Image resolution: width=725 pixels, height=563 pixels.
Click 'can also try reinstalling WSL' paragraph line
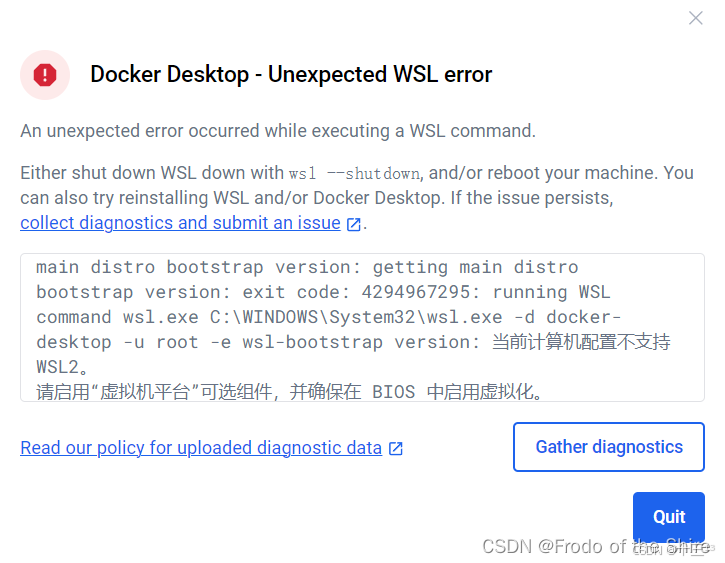tap(317, 198)
